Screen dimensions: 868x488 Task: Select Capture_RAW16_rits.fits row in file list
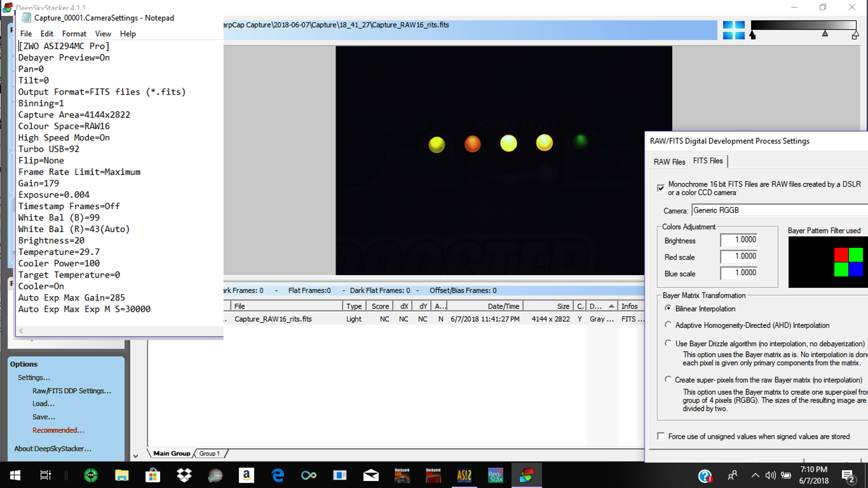(x=434, y=319)
